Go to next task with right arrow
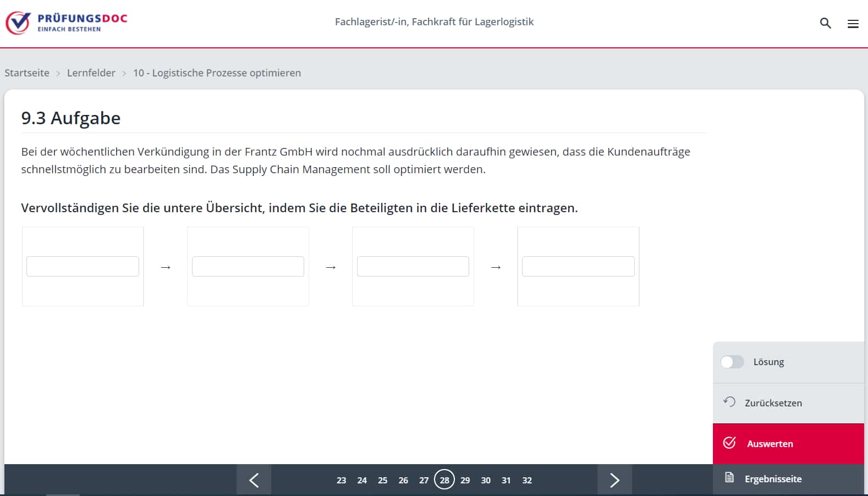This screenshot has width=868, height=496. click(614, 480)
